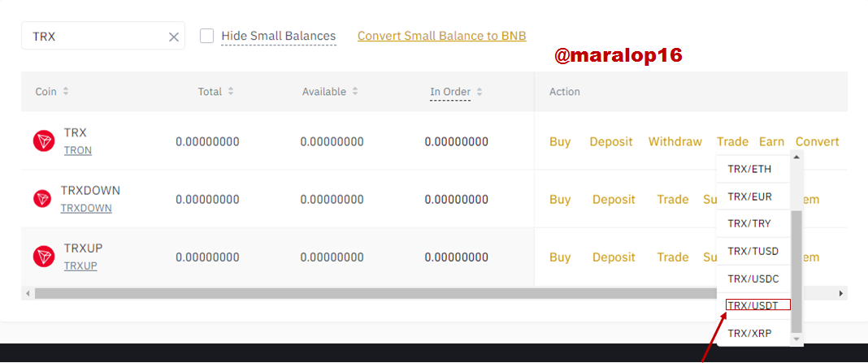Sort by the Coin column arrows
Viewport: 868px width, 363px height.
66,92
